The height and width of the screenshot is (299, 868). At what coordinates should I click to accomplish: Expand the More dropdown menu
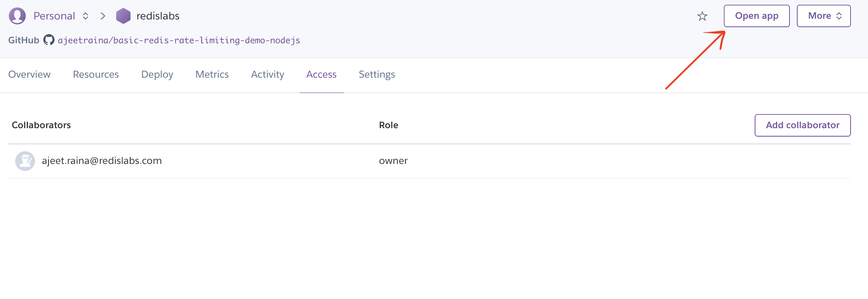pyautogui.click(x=824, y=16)
